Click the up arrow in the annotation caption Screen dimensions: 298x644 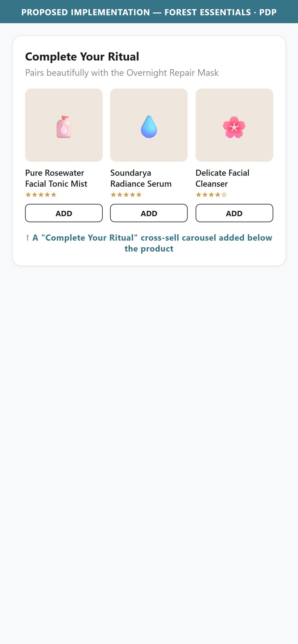coord(28,238)
